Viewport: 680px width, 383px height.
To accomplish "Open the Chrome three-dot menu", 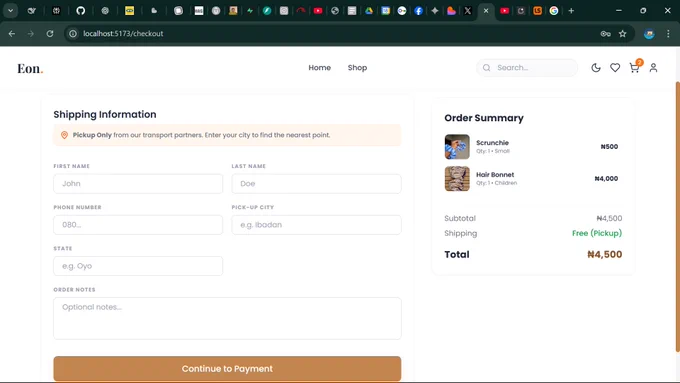I will 668,33.
